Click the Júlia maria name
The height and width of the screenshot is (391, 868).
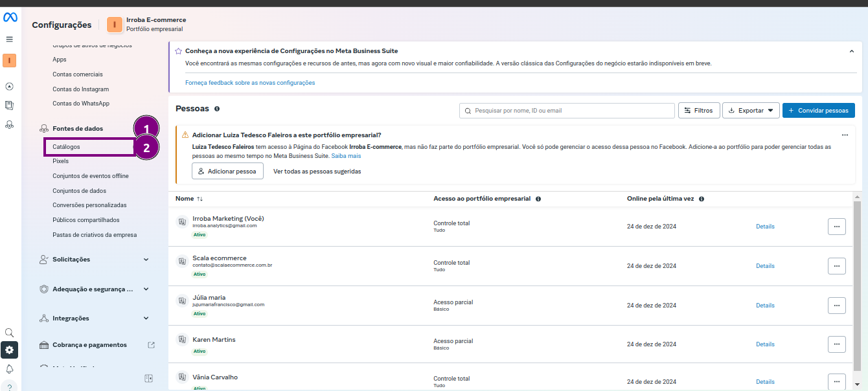pyautogui.click(x=209, y=298)
